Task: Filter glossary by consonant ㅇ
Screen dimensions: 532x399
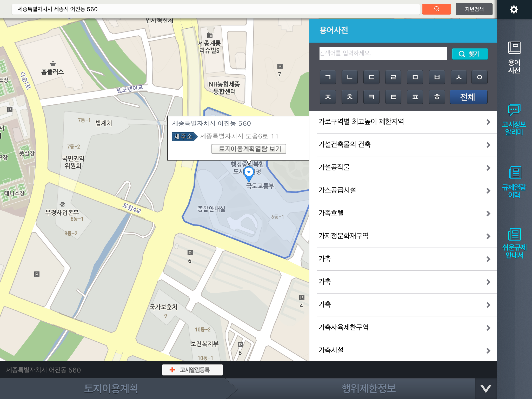Action: (480, 77)
